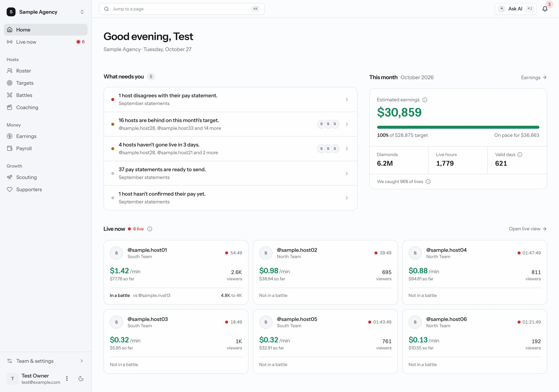Click the Test Owner avatar
This screenshot has height=392, width=559.
coord(12,379)
